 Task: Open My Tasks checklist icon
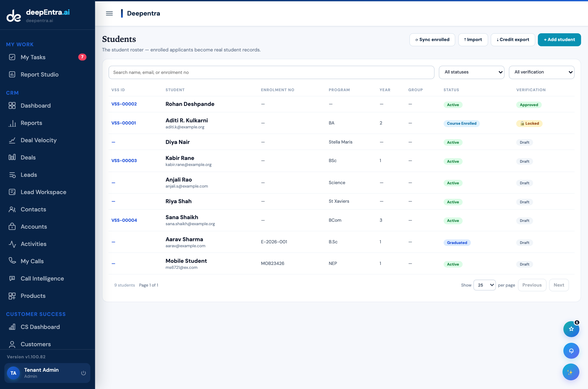tap(12, 57)
